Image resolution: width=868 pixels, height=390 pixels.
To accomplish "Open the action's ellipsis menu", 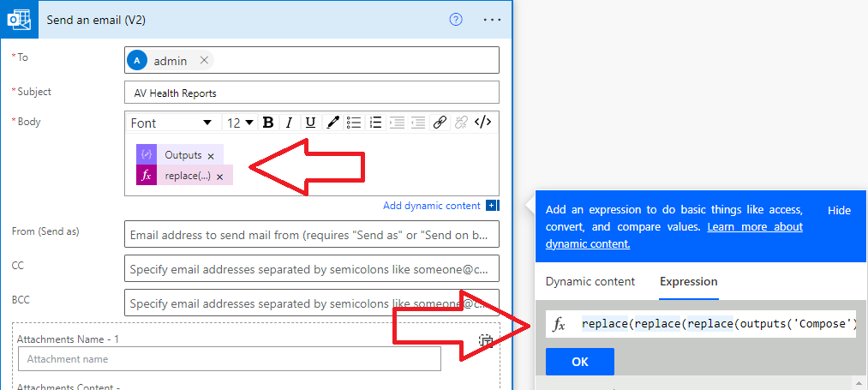I will tap(492, 20).
